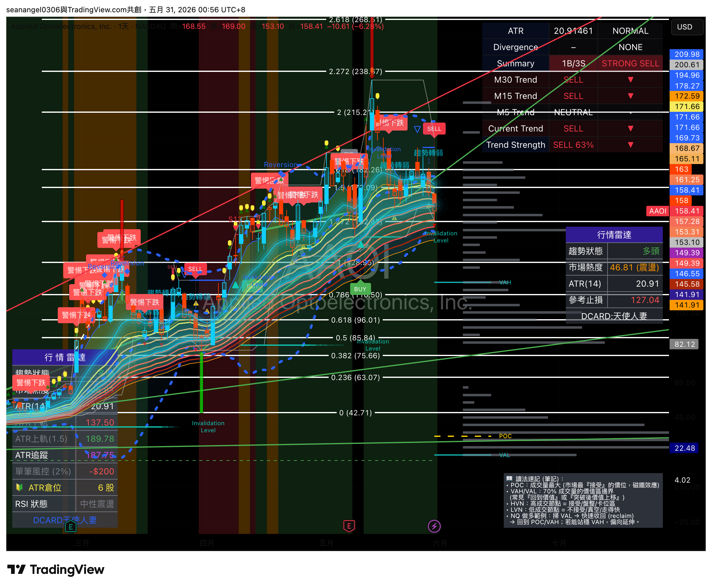Click the purple lightning event marker
The width and height of the screenshot is (712, 588).
[x=434, y=526]
